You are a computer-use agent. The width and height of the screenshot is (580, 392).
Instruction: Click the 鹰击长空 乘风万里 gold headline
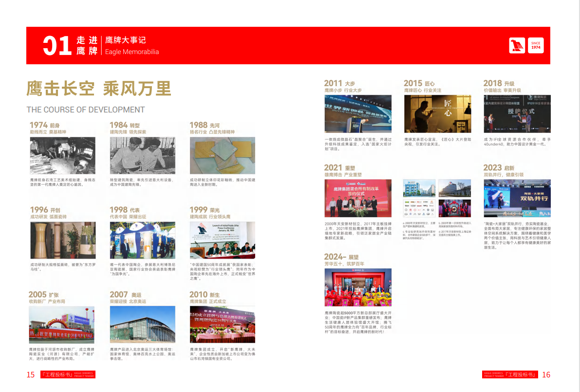99,89
